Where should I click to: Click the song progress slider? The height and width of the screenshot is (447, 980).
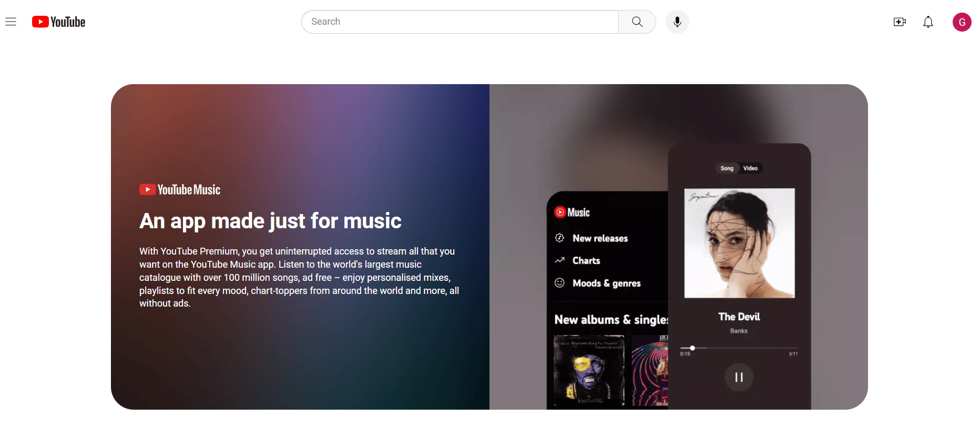tap(739, 348)
